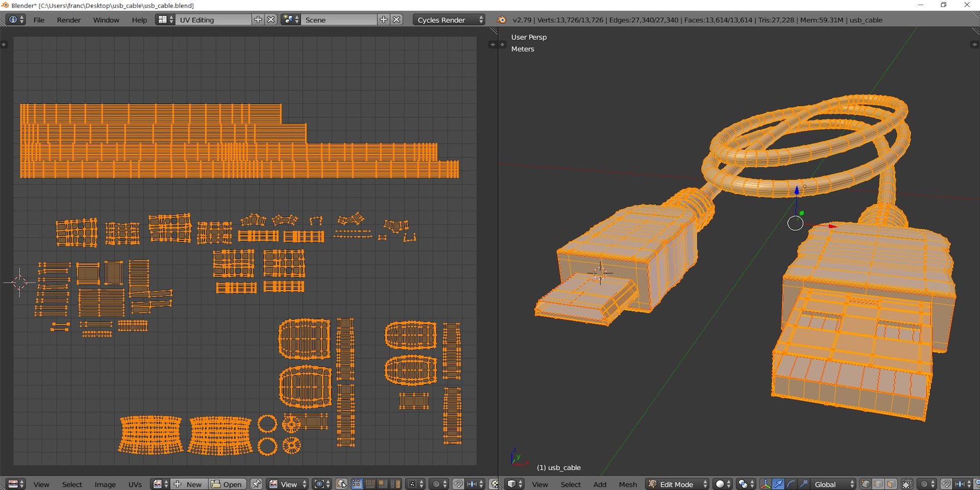980x490 pixels.
Task: Toggle 3D manipulator axes icon
Action: click(x=765, y=484)
